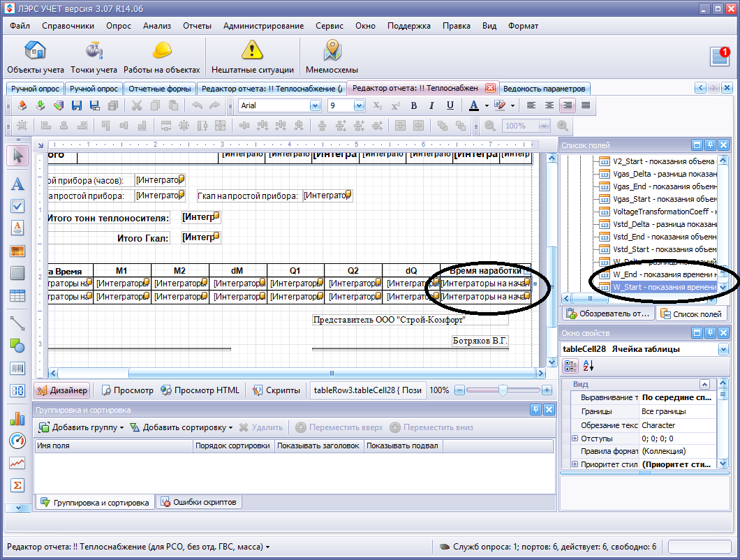The width and height of the screenshot is (740, 560).
Task: Select the barcode tool in toolbox
Action: 17,369
